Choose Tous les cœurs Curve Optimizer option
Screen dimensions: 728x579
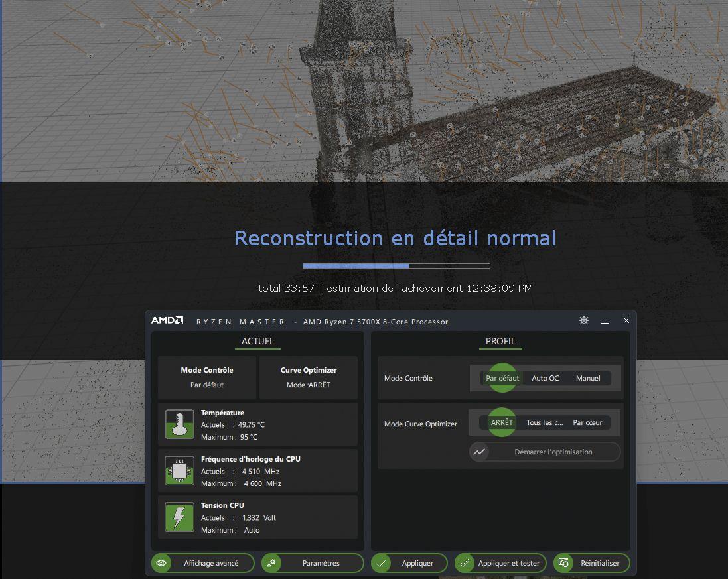544,422
